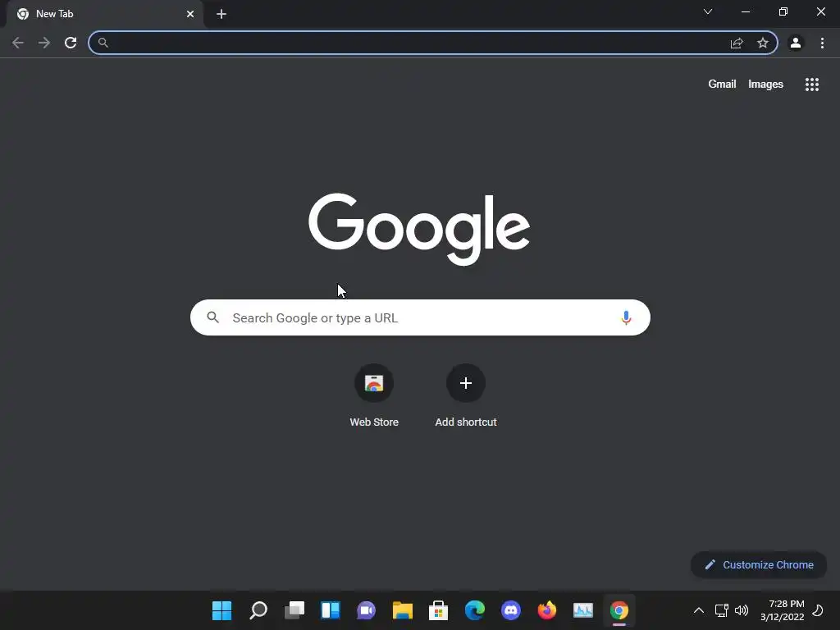Open the Images link
The height and width of the screenshot is (630, 840).
coord(765,84)
